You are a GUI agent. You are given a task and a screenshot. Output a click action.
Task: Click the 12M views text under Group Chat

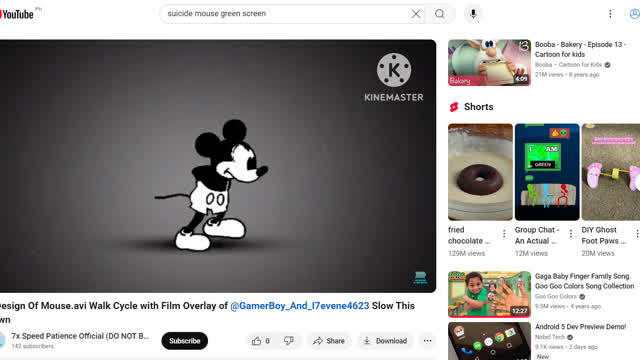pyautogui.click(x=531, y=253)
